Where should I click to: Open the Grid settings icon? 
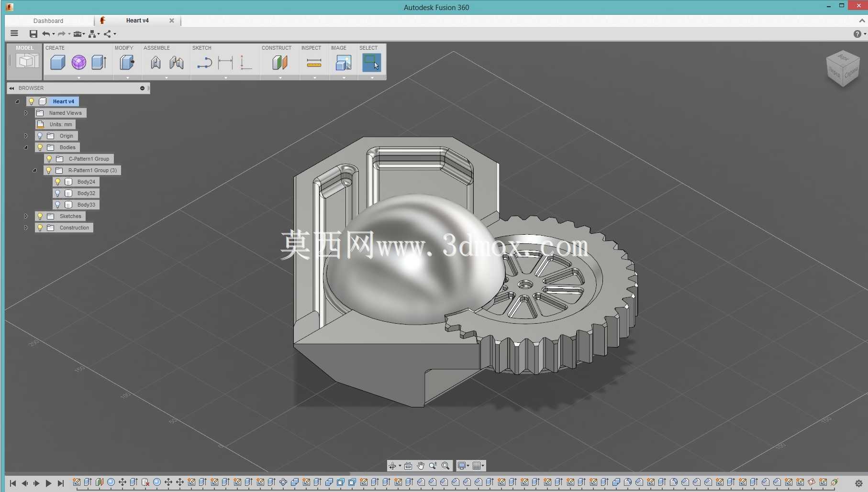(x=477, y=466)
